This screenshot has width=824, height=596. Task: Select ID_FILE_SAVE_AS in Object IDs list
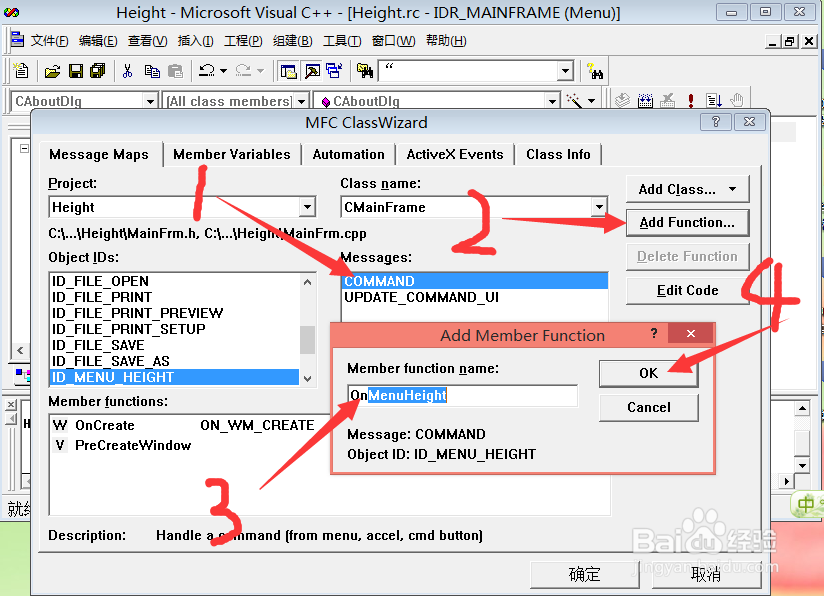pyautogui.click(x=175, y=361)
